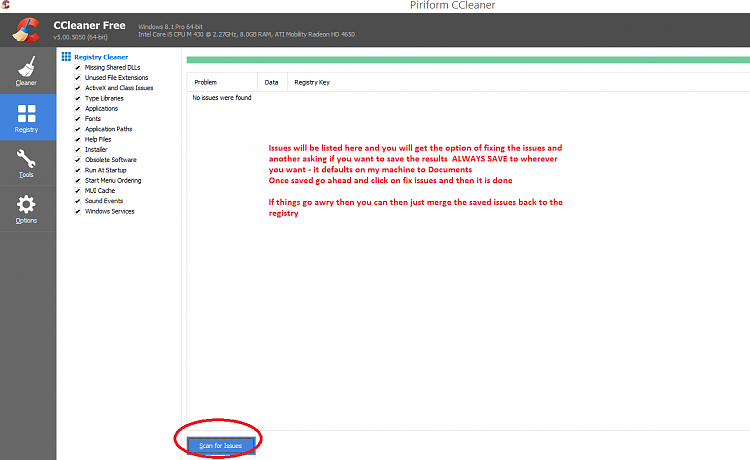Screen dimensions: 750x460
Task: Toggle Application Paths checkbox
Action: point(77,129)
